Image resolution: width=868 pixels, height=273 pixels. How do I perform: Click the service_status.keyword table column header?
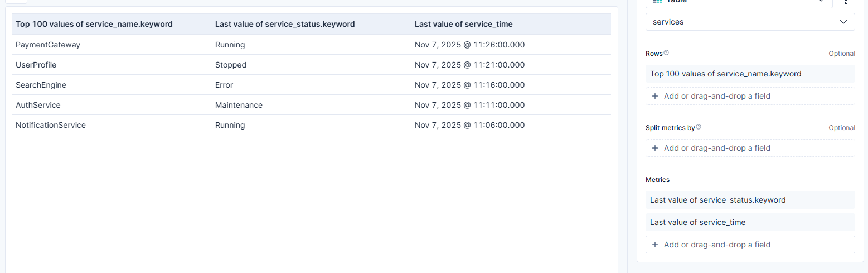coord(285,24)
